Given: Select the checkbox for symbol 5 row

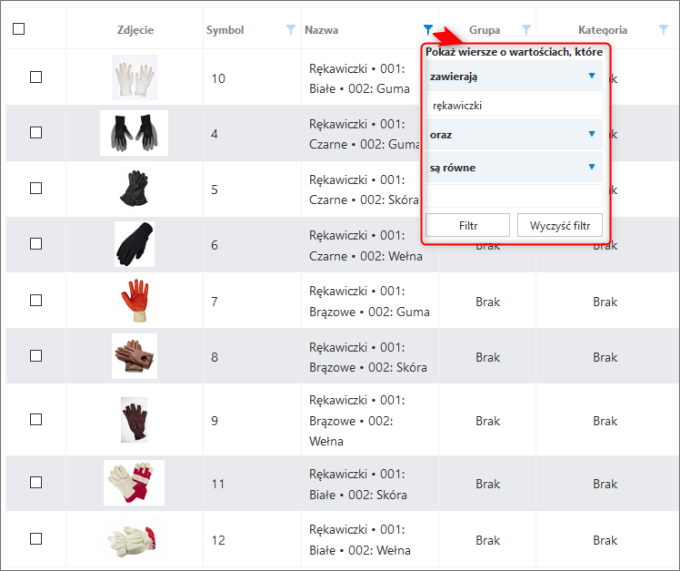Looking at the screenshot, I should (x=36, y=188).
